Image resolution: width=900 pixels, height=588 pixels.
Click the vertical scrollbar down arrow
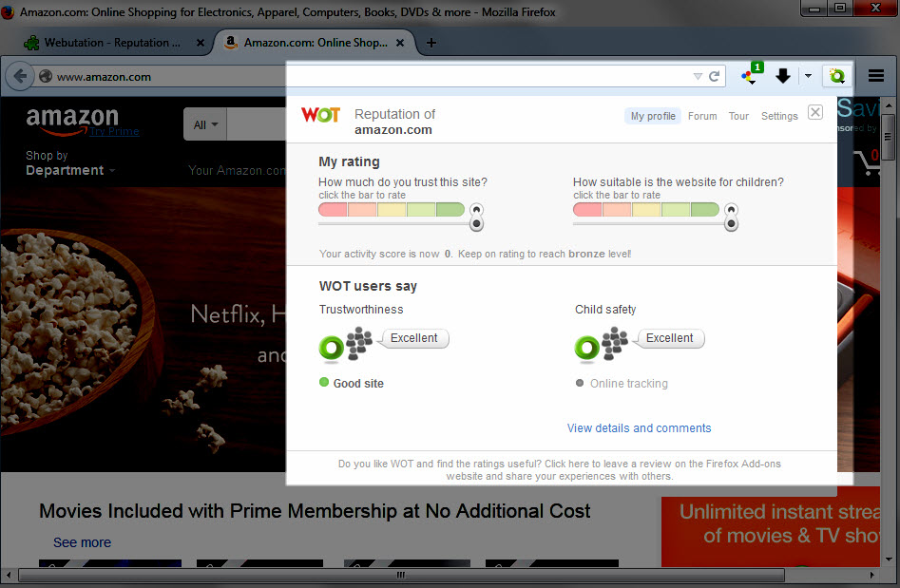(890, 560)
